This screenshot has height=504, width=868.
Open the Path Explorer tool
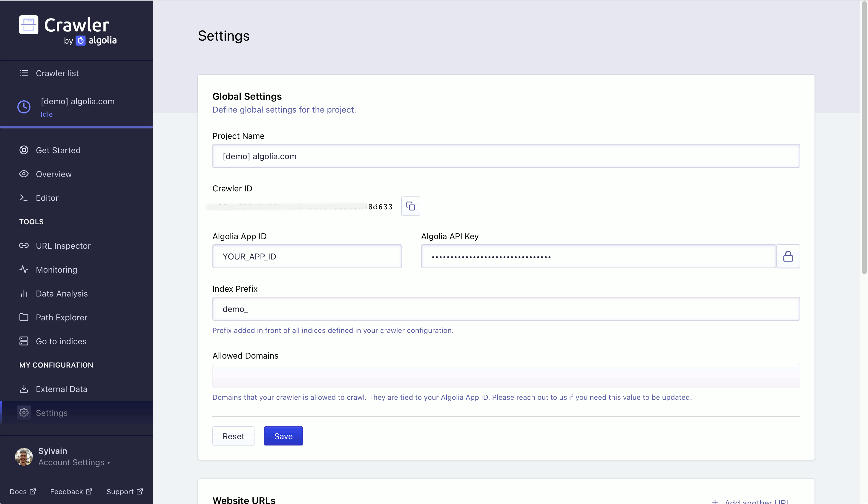61,317
